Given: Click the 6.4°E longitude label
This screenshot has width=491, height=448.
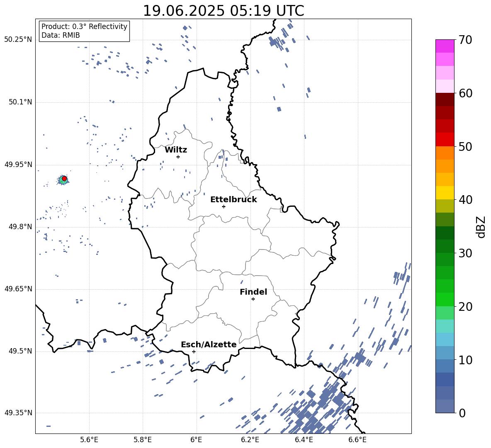Looking at the screenshot, I should 304,440.
